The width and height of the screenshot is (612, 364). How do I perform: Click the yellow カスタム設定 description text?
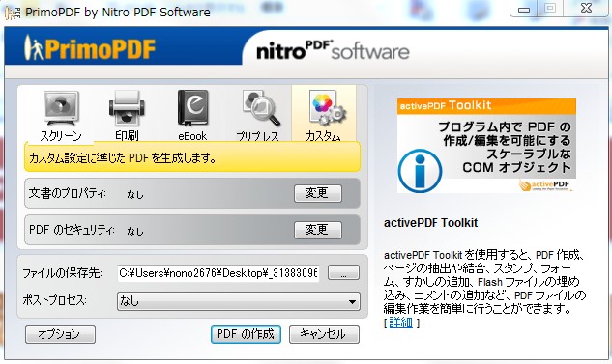(123, 158)
